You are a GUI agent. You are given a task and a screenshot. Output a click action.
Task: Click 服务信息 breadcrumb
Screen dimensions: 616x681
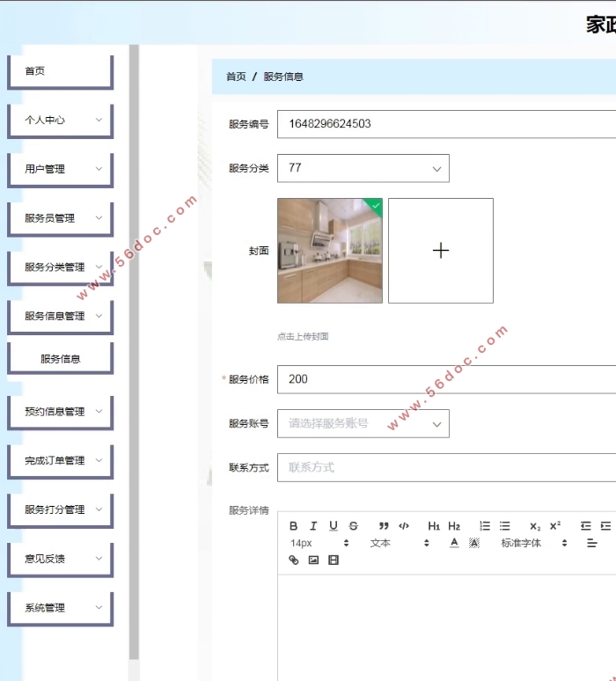(x=283, y=77)
